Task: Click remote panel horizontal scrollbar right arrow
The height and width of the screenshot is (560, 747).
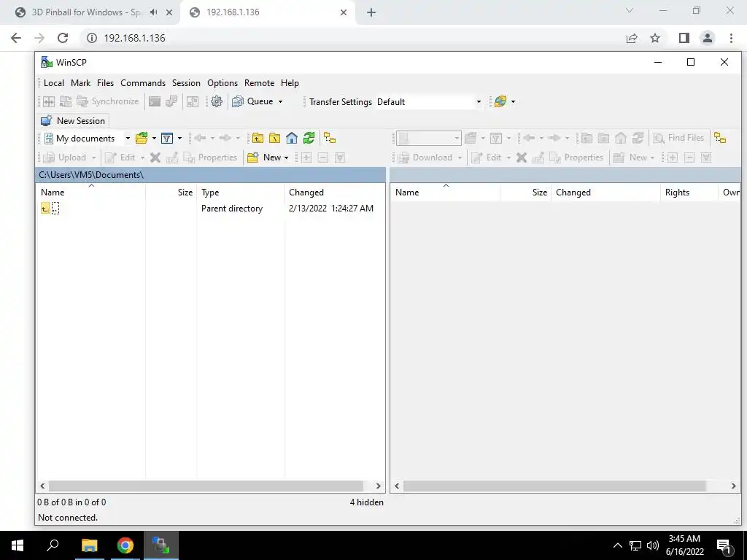Action: 733,486
